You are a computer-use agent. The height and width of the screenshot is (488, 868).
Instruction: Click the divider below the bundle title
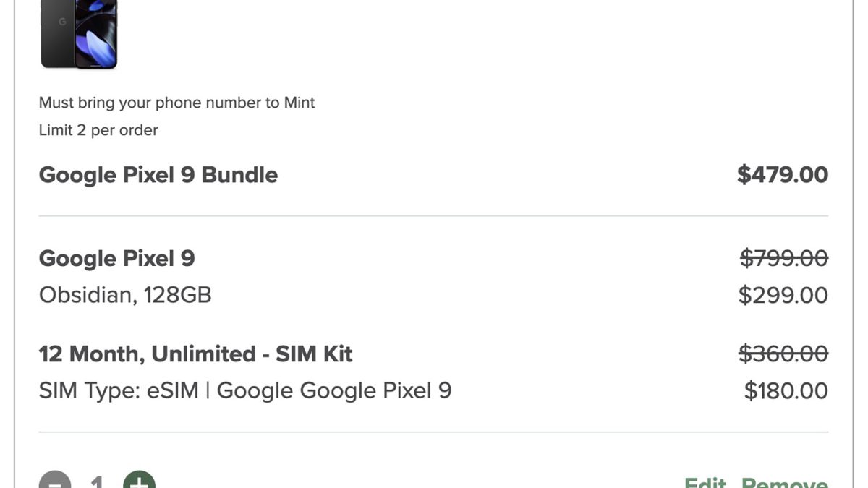tap(433, 215)
